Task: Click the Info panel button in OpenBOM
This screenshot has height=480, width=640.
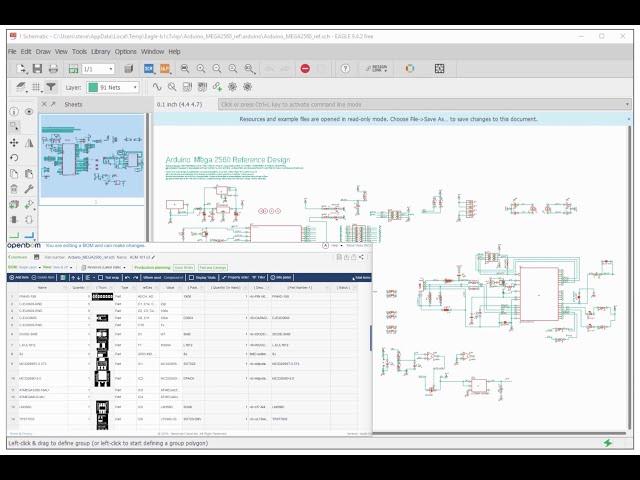Action: coord(281,278)
